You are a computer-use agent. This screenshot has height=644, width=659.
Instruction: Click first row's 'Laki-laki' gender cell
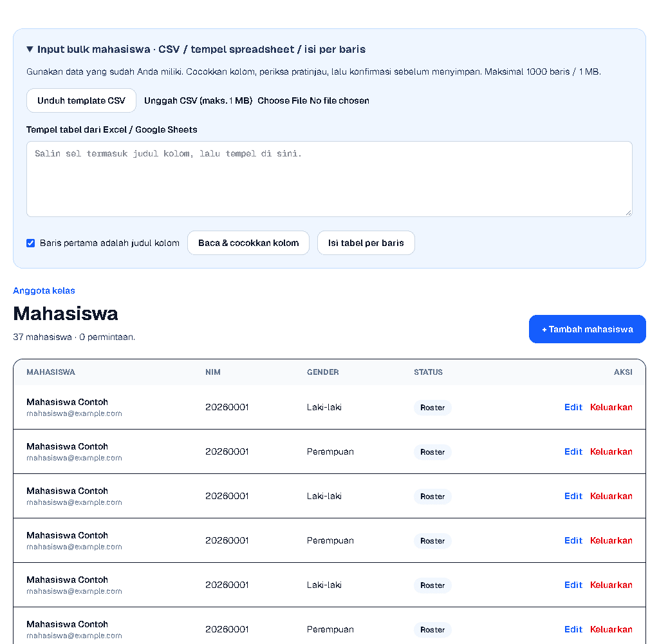[324, 407]
